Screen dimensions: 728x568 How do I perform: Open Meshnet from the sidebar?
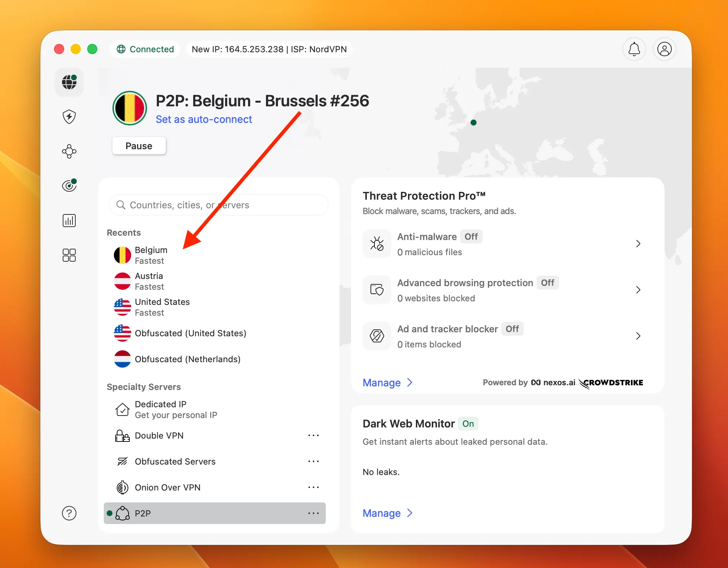(69, 151)
